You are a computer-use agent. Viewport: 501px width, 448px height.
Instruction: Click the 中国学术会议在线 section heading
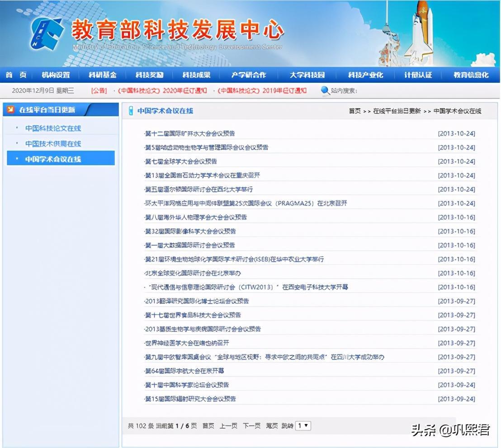click(165, 111)
